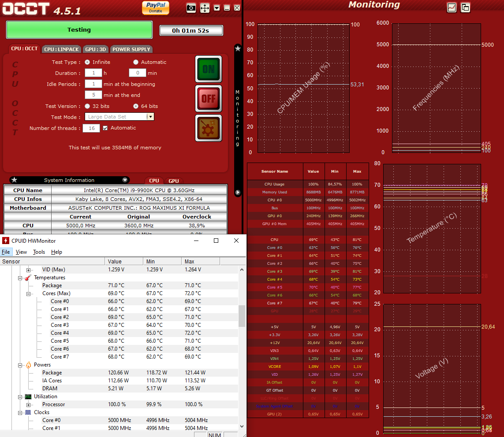
Task: Click the Memory Used sensor row
Action: pyautogui.click(x=308, y=192)
